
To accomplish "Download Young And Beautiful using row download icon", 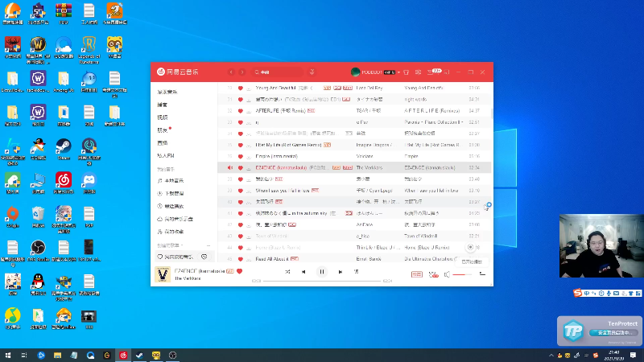I will click(249, 88).
